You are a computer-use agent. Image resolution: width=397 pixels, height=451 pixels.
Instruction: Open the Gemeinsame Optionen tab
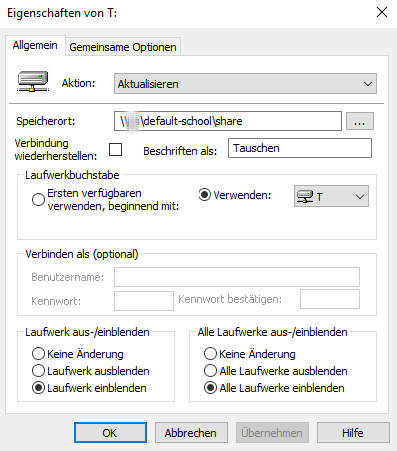(x=123, y=47)
